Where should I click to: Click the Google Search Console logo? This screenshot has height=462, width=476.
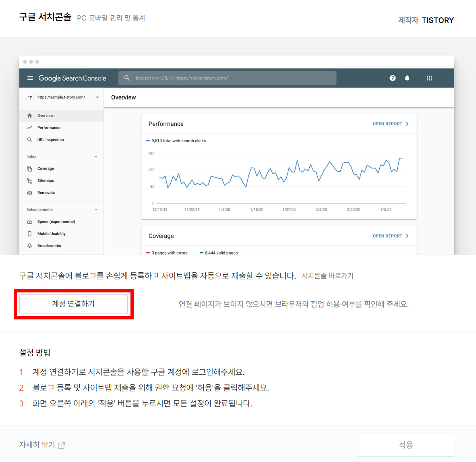click(72, 78)
